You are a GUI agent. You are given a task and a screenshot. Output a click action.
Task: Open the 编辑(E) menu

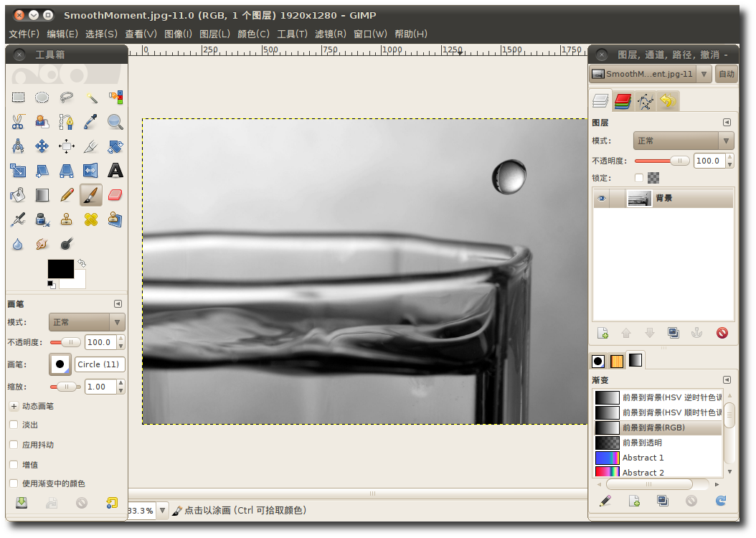(x=62, y=34)
